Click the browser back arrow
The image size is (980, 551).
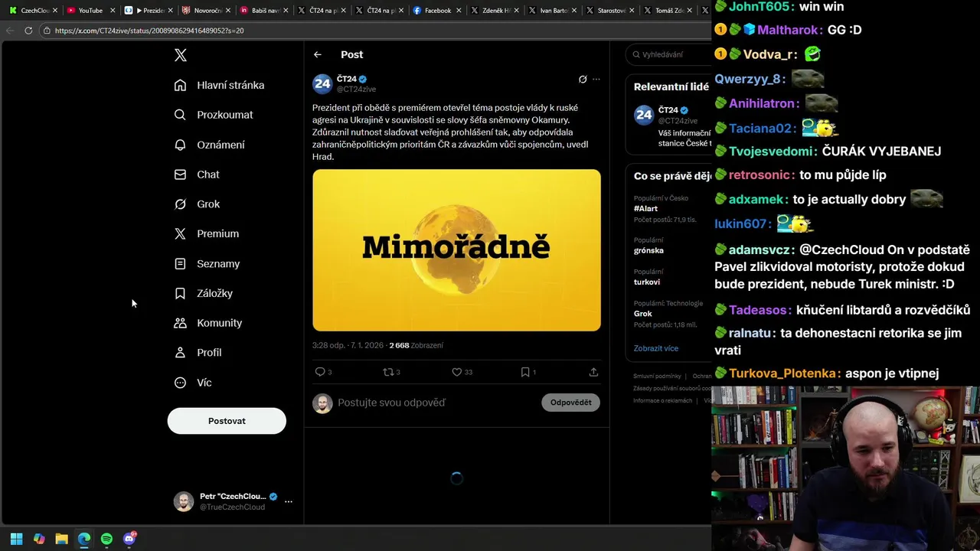click(10, 31)
